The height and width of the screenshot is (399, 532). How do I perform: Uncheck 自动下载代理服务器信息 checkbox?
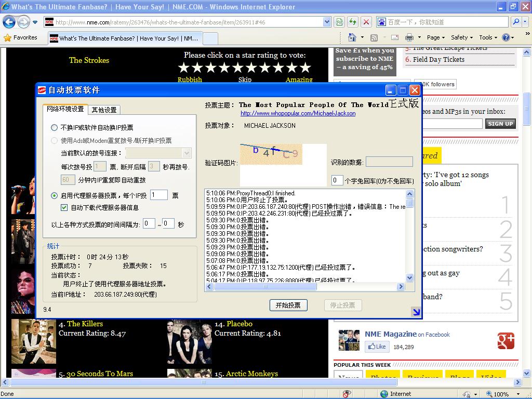(x=64, y=207)
